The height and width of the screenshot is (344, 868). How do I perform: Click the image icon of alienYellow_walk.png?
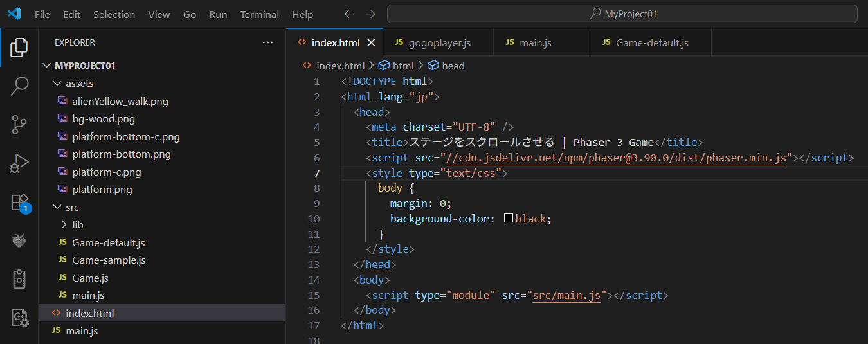pos(62,101)
